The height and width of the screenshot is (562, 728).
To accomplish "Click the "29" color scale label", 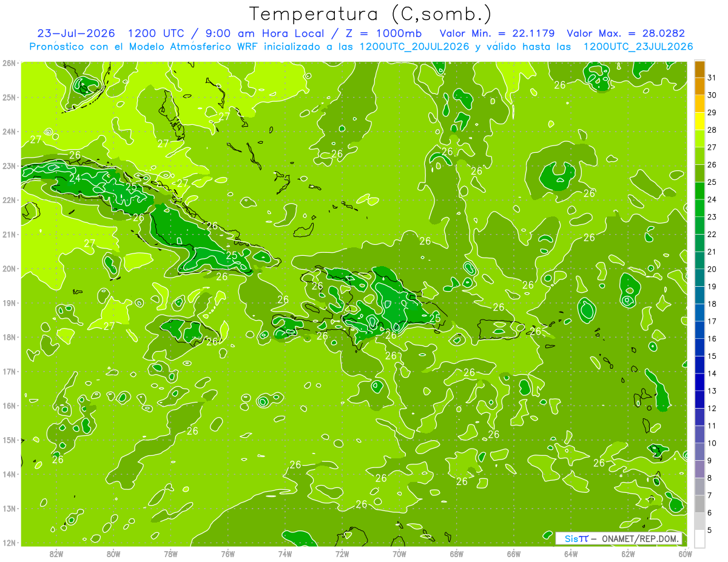I will coord(712,113).
